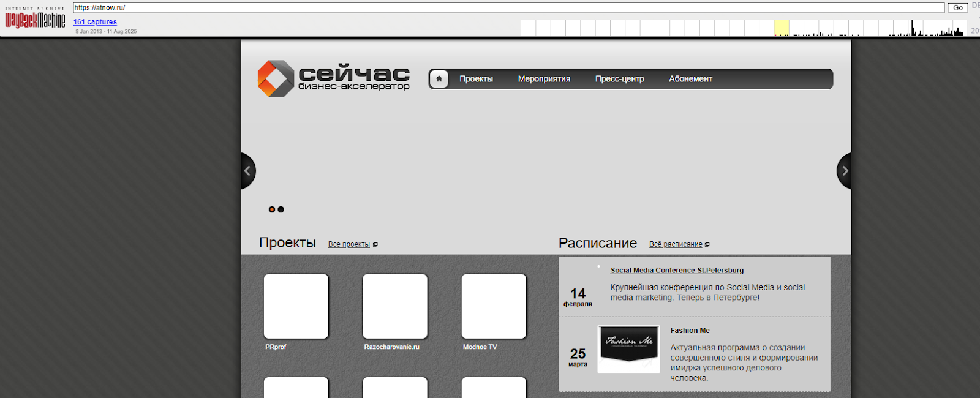980x398 pixels.
Task: Select the first orange slider dot
Action: pos(272,209)
